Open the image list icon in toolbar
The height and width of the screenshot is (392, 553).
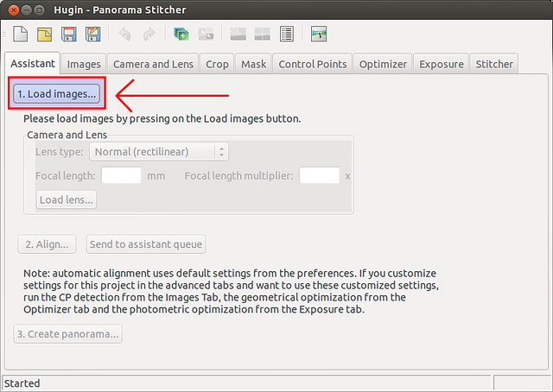[287, 35]
